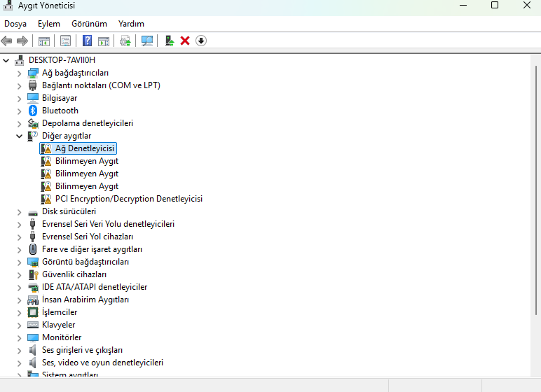The width and height of the screenshot is (541, 392).
Task: Click the Disable device down-arrow icon
Action: (x=201, y=41)
